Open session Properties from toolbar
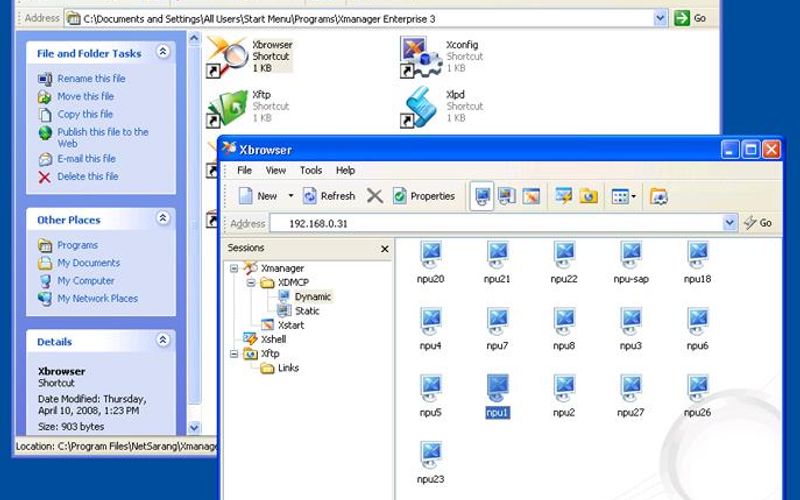The height and width of the screenshot is (500, 800). pos(423,196)
